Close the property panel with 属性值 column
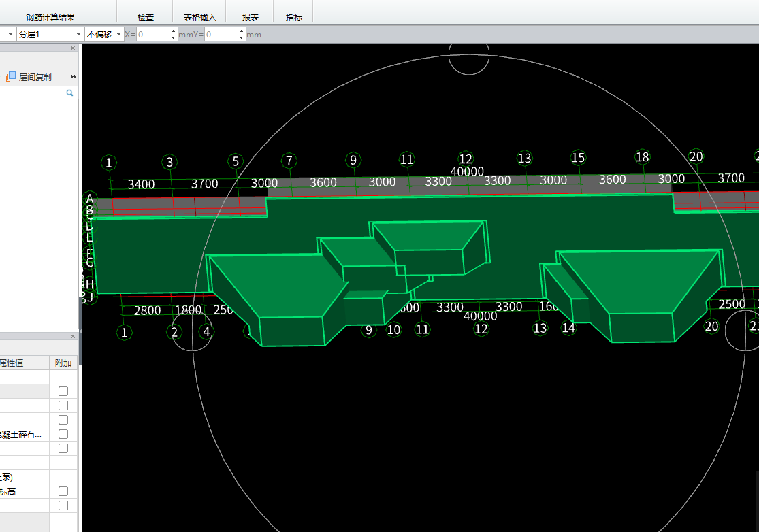 (73, 336)
